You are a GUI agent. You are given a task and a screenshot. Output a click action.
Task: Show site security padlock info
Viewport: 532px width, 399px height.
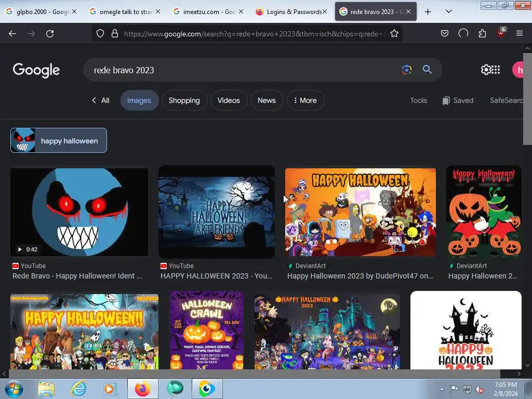coord(115,34)
